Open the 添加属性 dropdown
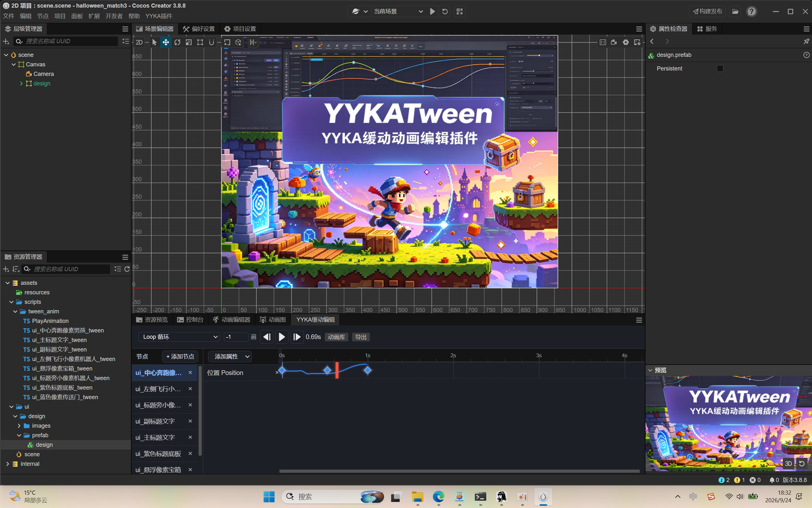 [230, 357]
